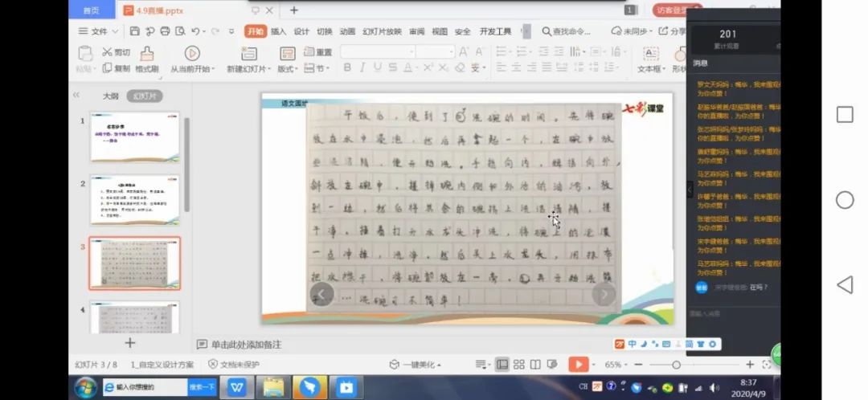
Task: Toggle subscript formatting
Action: click(x=444, y=67)
